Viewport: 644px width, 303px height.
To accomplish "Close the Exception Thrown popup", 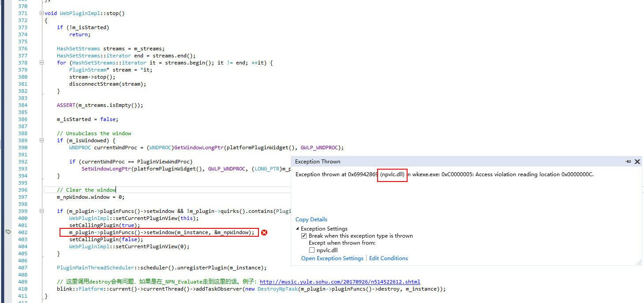I will click(637, 161).
